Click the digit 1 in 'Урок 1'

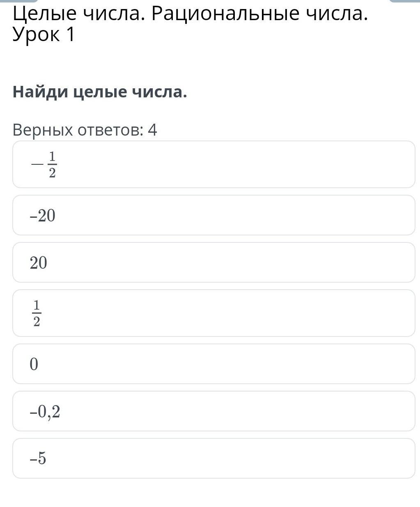pyautogui.click(x=70, y=35)
